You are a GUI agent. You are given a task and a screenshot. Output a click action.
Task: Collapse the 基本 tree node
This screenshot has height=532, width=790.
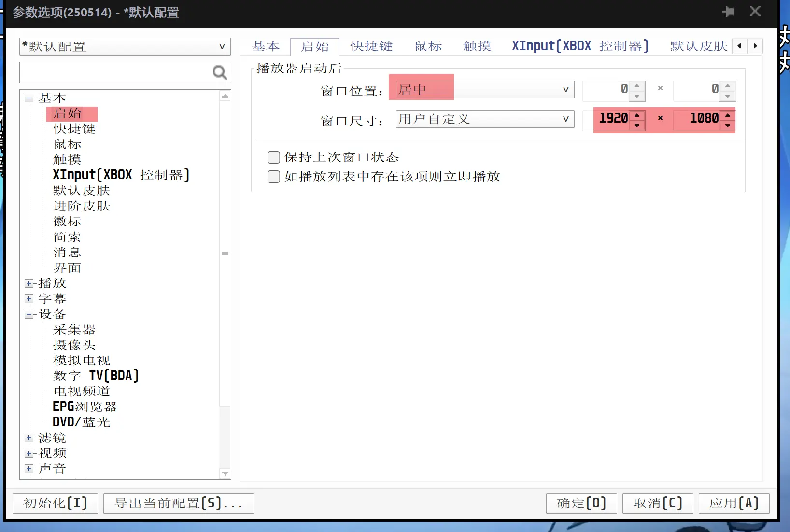[29, 98]
